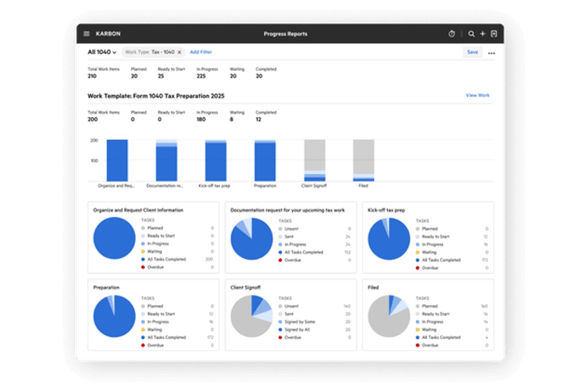Click the Save button
588x392 pixels.
click(472, 52)
